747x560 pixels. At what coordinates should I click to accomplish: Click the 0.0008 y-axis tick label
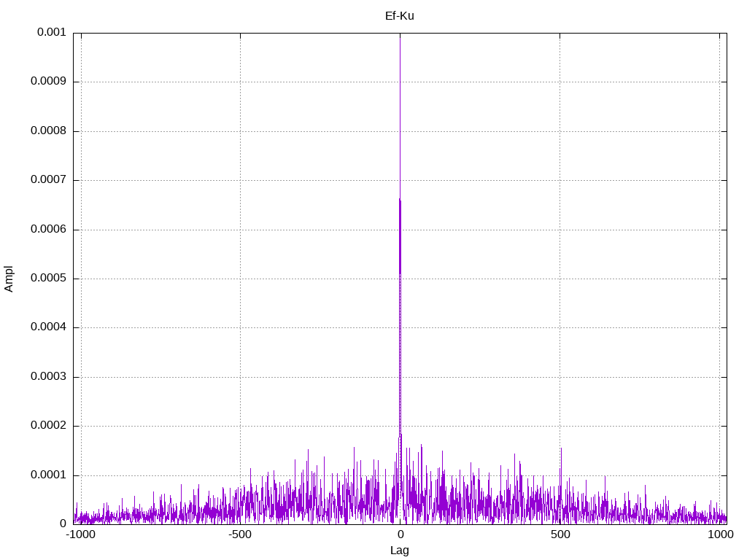[x=48, y=131]
